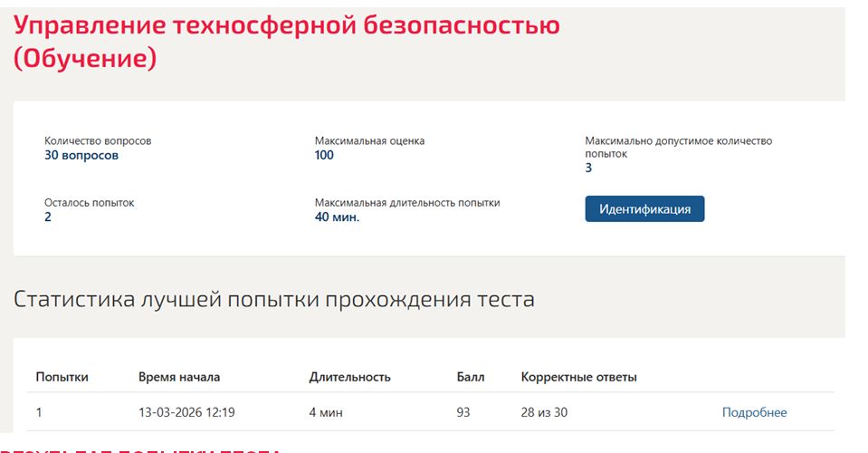Click the Управление техносферной безопасностью page title

287,42
